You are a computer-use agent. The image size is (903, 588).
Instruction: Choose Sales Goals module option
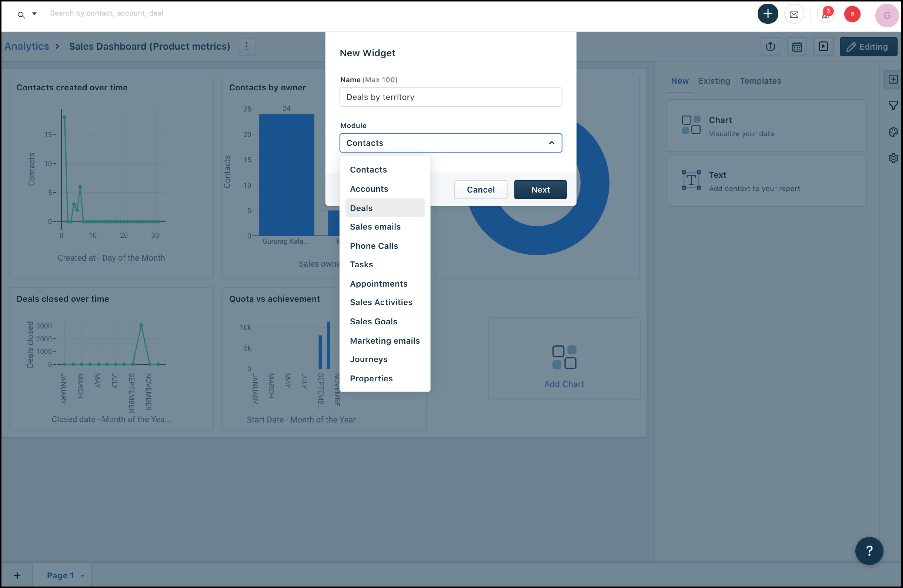[385, 322]
